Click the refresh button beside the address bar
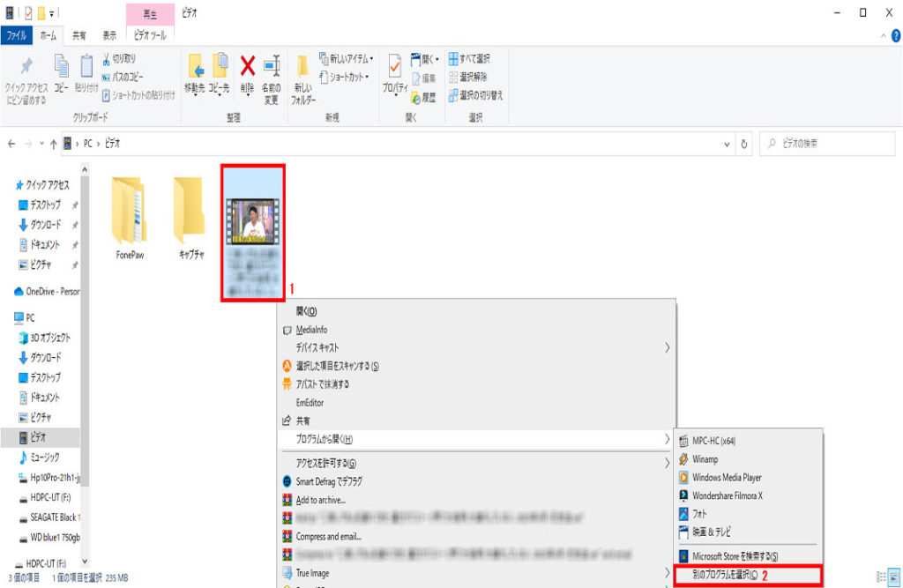Viewport: 903px width, 588px height. click(745, 144)
